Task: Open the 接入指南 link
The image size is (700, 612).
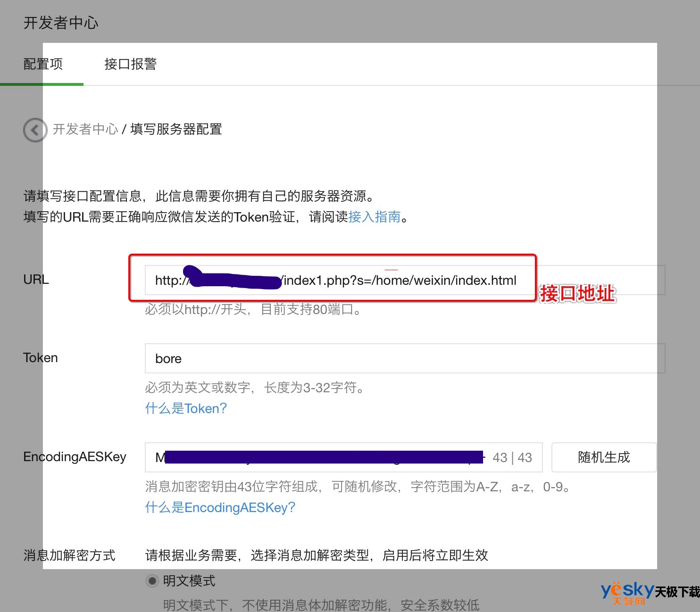Action: 375,217
